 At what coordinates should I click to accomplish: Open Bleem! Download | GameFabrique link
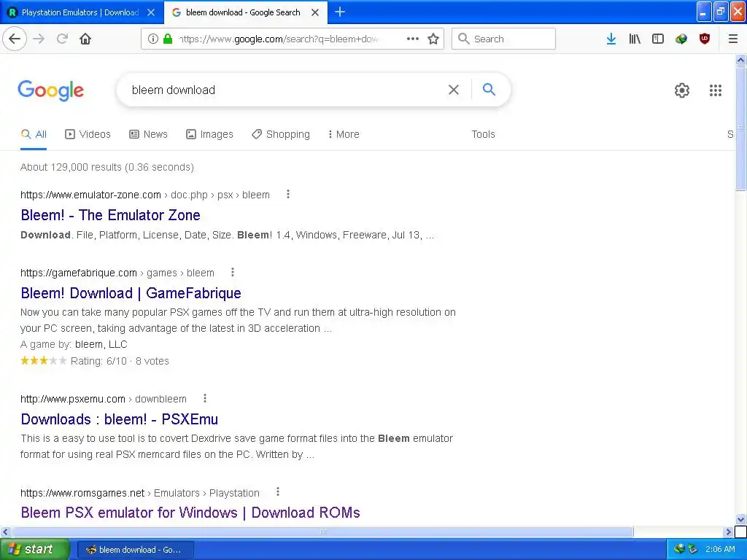pyautogui.click(x=131, y=293)
